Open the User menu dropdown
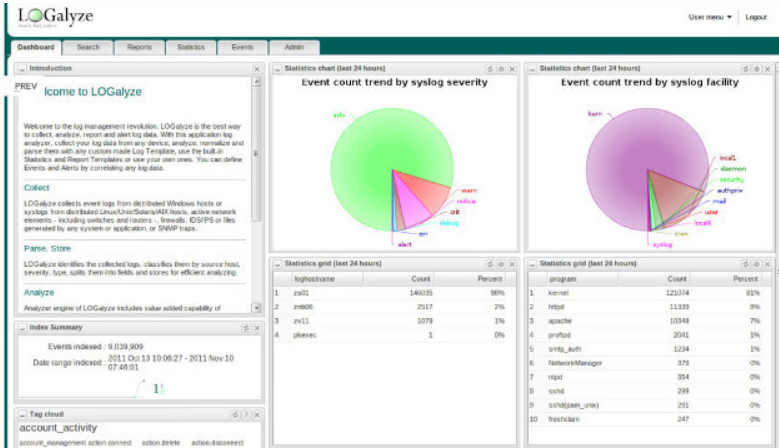 click(x=710, y=17)
